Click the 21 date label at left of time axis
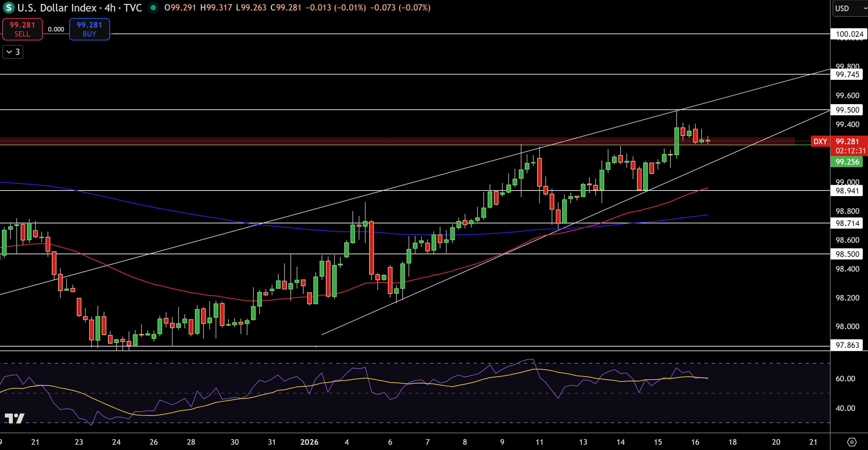This screenshot has width=868, height=450. (35, 442)
